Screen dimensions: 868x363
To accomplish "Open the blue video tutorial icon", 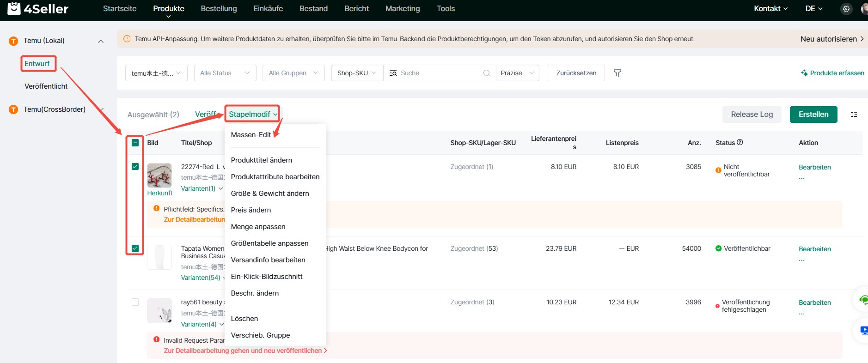I will point(863,330).
